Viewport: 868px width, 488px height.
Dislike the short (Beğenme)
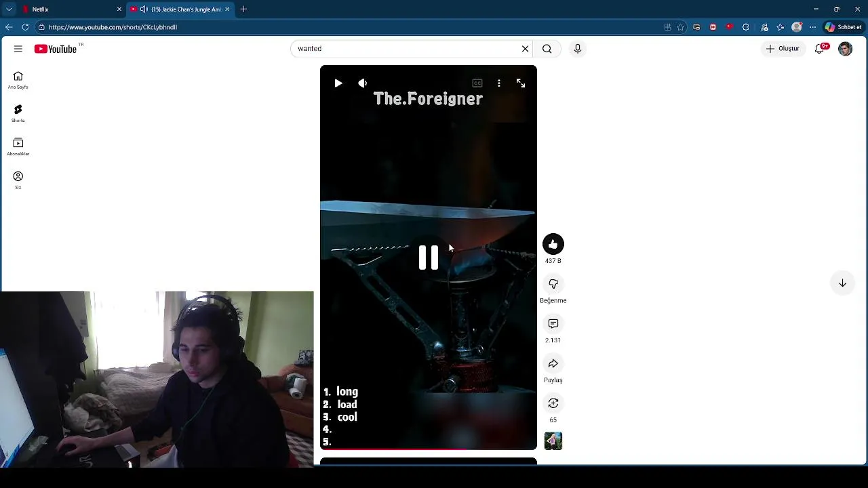[x=553, y=284]
